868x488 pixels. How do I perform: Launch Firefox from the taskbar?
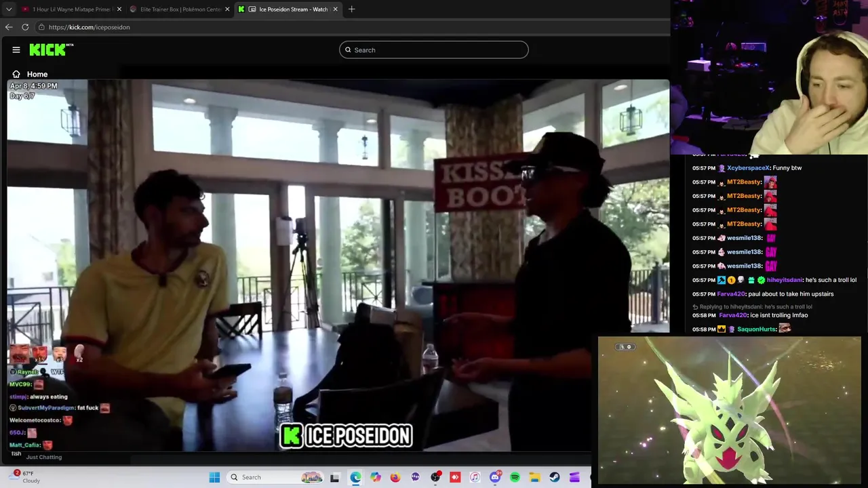(x=395, y=477)
